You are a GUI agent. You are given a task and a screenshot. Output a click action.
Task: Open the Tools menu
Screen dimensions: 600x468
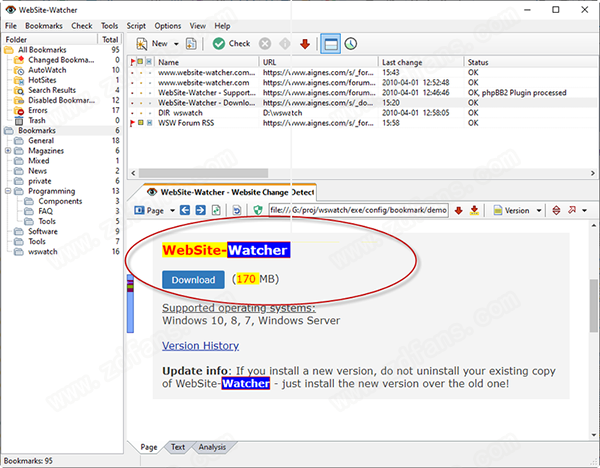pos(109,26)
